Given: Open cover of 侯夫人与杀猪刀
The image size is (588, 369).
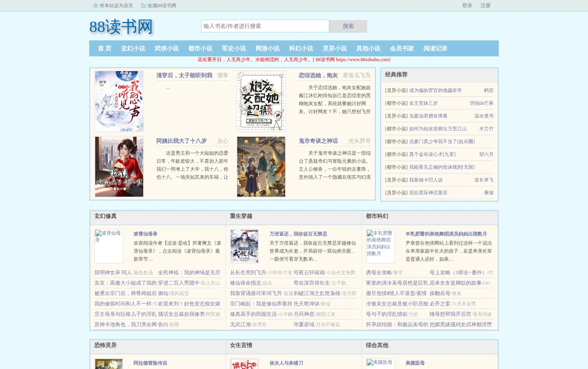Looking at the screenshot, I should (244, 364).
